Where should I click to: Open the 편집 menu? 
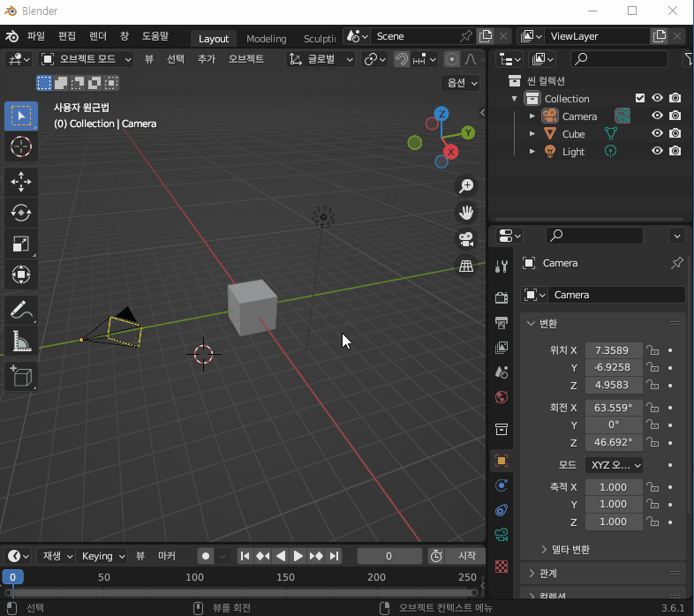(67, 36)
